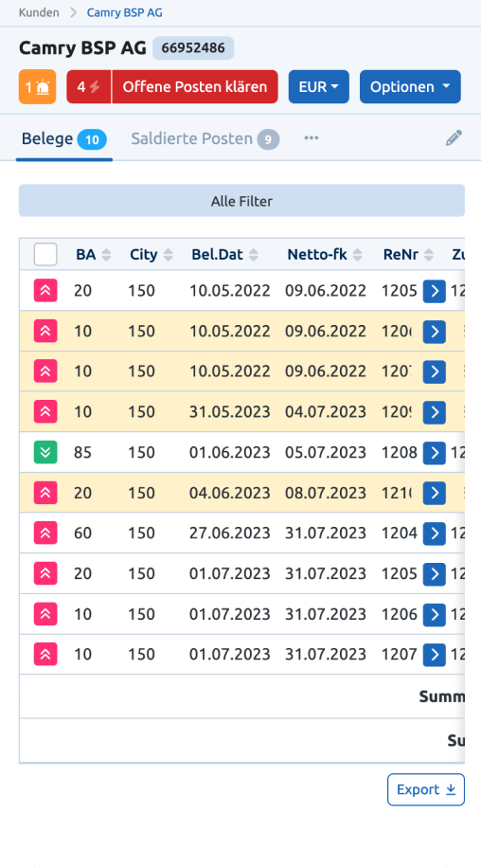
Task: Open blue arrow for row due 05.07.2023
Action: tap(435, 452)
